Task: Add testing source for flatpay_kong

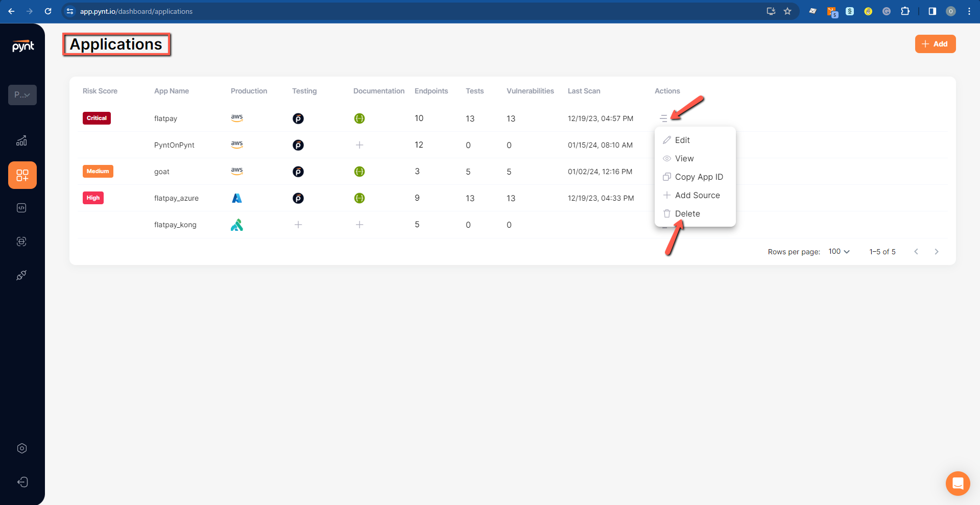Action: point(298,225)
